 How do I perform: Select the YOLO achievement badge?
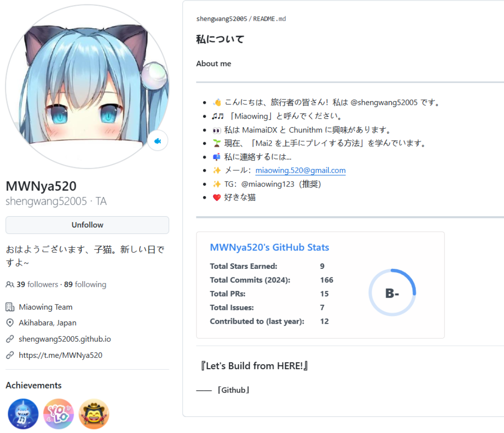click(x=58, y=413)
